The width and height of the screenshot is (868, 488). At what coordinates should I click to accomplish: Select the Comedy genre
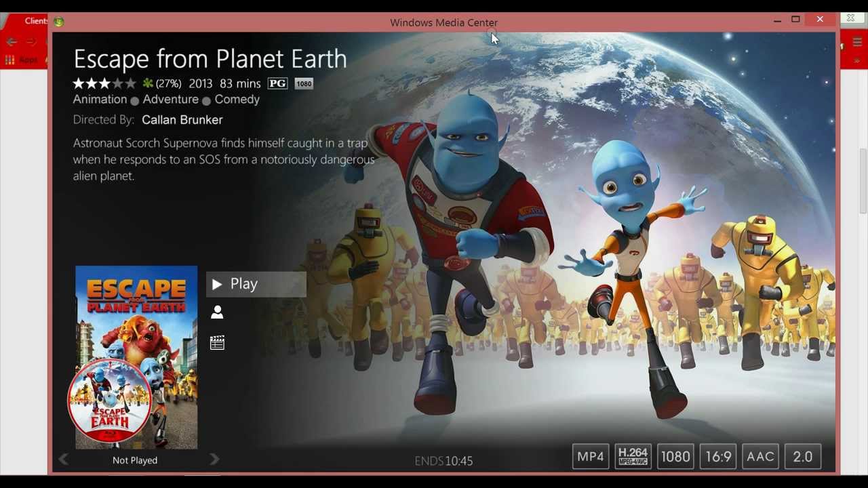point(237,100)
